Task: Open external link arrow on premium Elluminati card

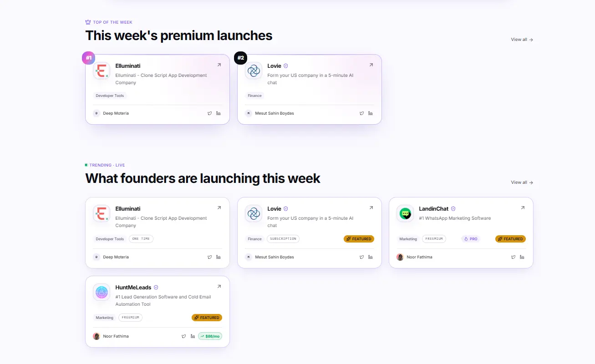Action: click(x=219, y=65)
